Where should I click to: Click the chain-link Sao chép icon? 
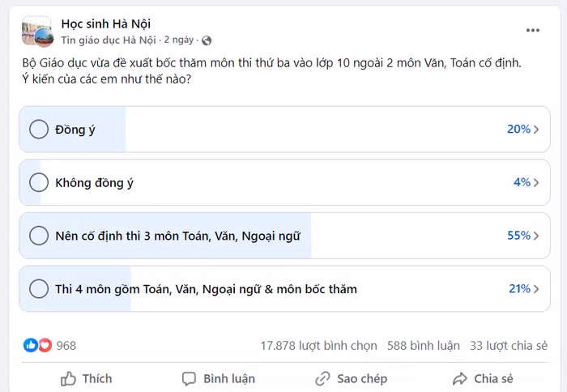point(322,378)
